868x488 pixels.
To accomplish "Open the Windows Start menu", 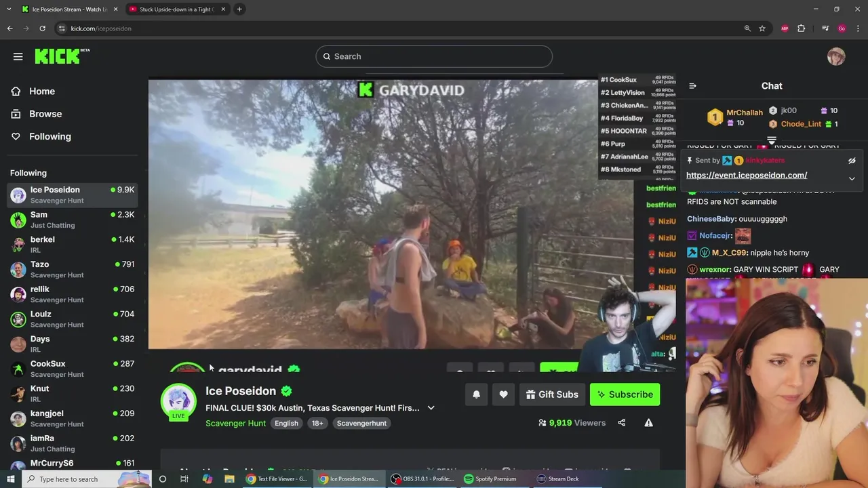I will point(12,479).
